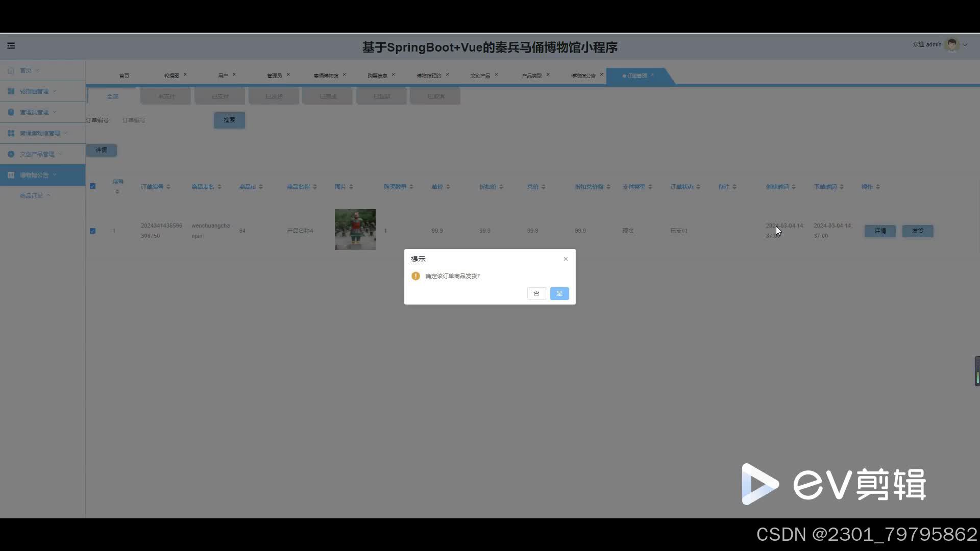Viewport: 980px width, 551px height.
Task: Collapse the 商品订单 submenu chevron
Action: click(x=48, y=195)
